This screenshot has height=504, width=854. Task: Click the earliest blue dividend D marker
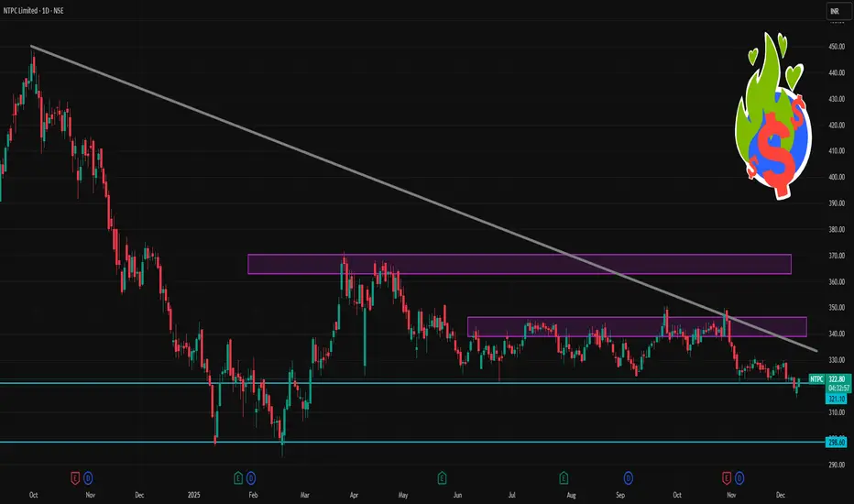pyautogui.click(x=88, y=478)
